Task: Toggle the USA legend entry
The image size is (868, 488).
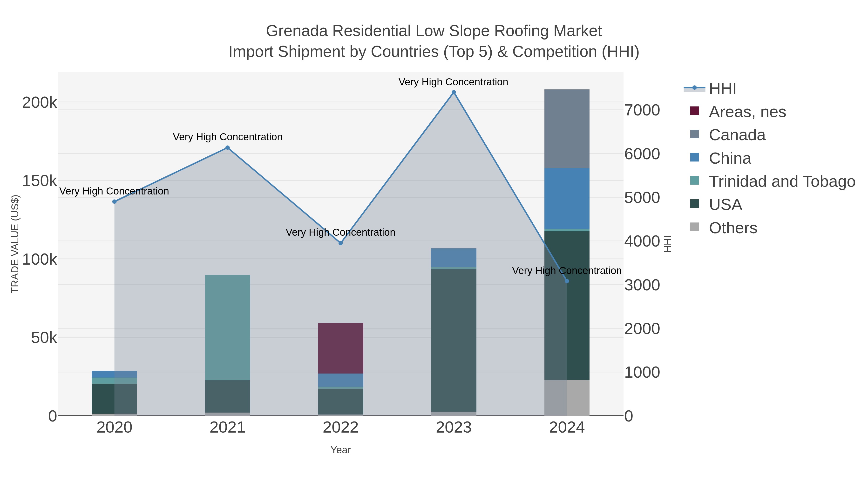Action: (716, 204)
